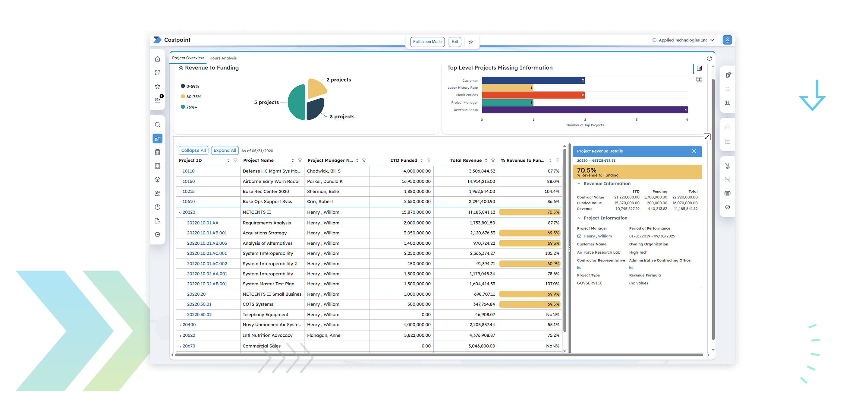Filter the Total Revenue column

493,160
